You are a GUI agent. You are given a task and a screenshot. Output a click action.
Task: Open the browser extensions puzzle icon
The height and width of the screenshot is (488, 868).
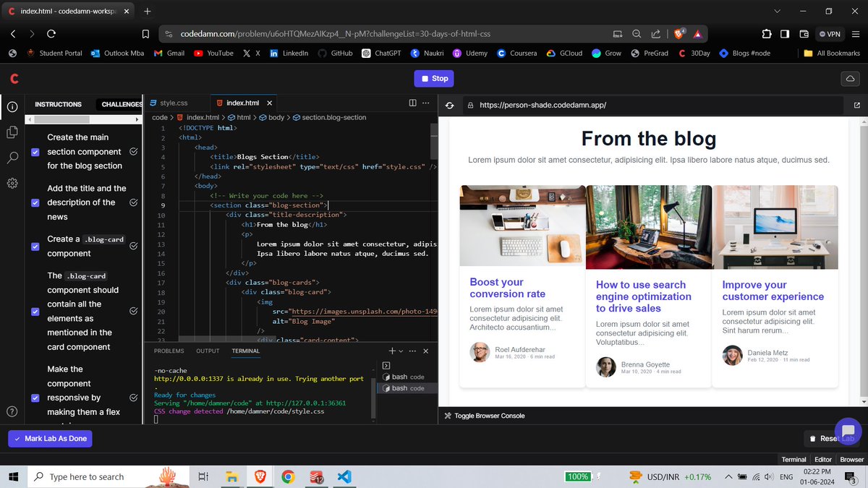click(766, 33)
